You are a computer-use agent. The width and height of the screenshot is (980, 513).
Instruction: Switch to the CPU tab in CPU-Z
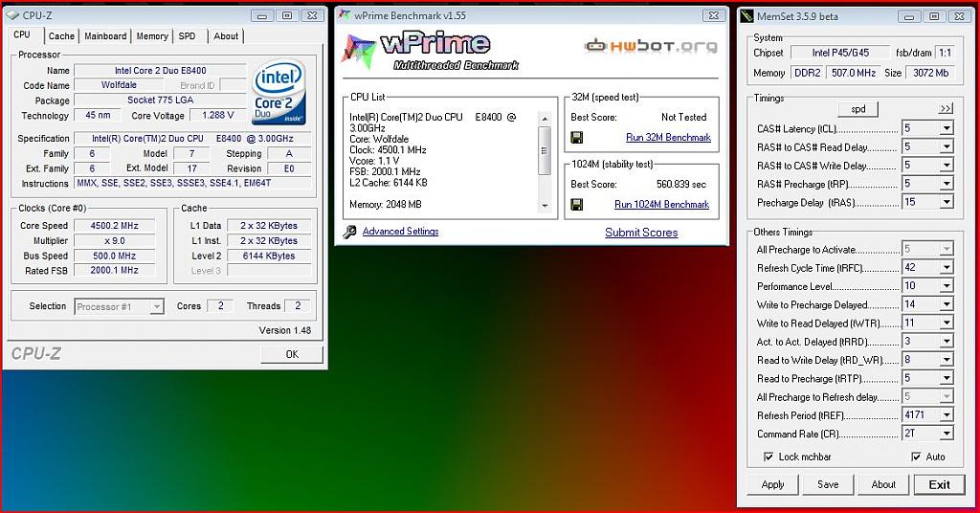coord(23,35)
